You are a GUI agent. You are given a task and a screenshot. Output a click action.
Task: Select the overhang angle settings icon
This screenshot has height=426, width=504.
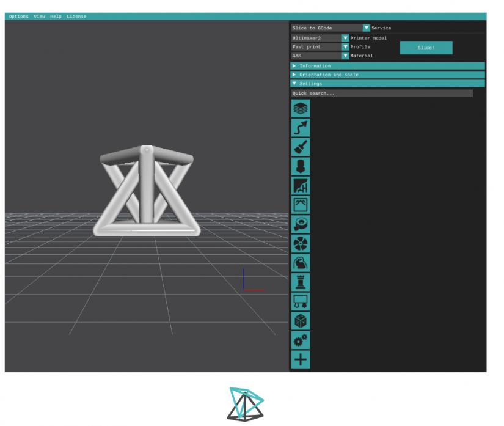coord(300,186)
